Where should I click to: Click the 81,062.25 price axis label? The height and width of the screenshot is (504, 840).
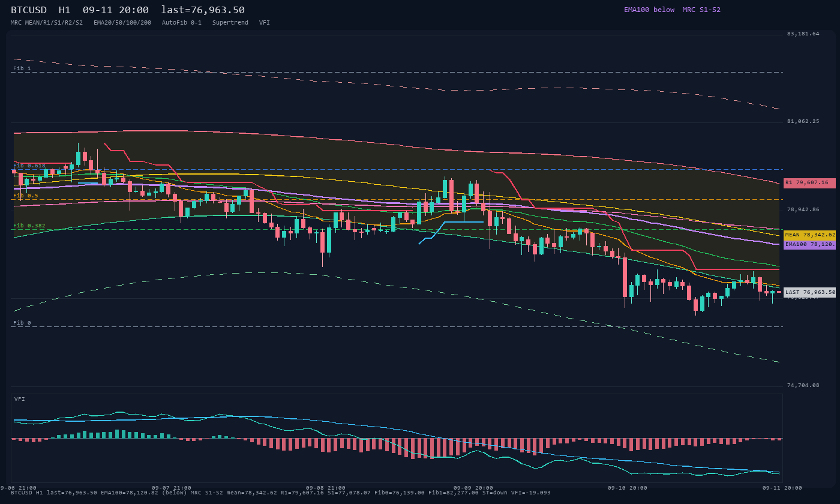pyautogui.click(x=803, y=121)
